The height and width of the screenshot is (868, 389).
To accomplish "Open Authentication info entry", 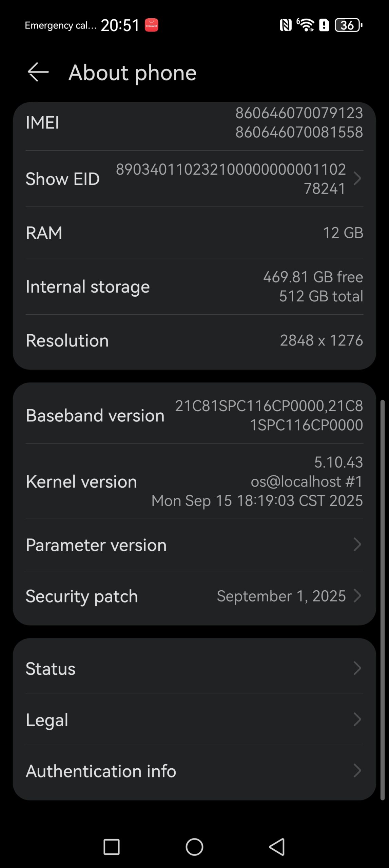I will click(194, 771).
